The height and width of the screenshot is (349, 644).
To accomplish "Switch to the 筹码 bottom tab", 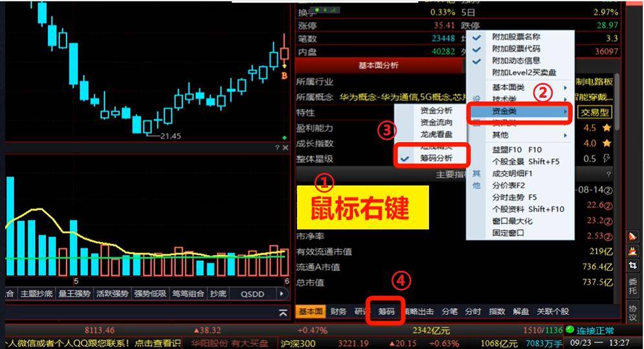I will [x=386, y=311].
